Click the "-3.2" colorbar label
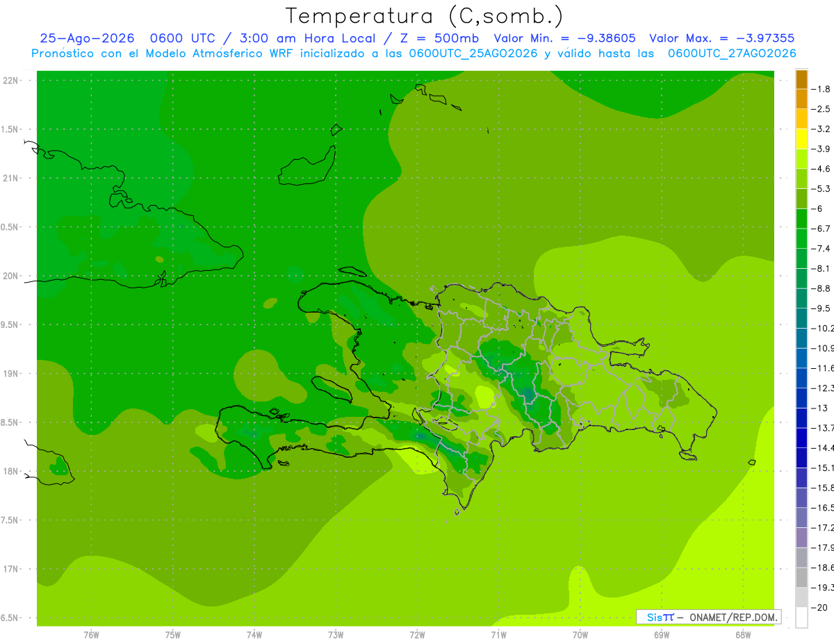The height and width of the screenshot is (644, 834). (822, 129)
